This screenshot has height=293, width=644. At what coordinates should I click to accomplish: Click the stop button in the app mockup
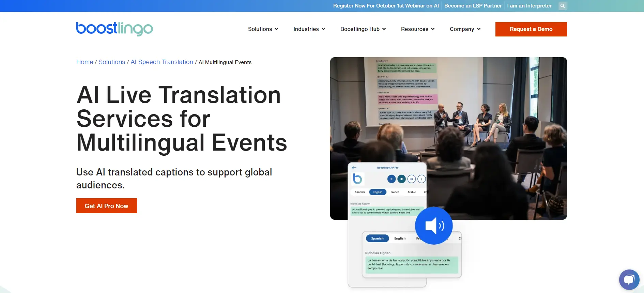point(402,179)
